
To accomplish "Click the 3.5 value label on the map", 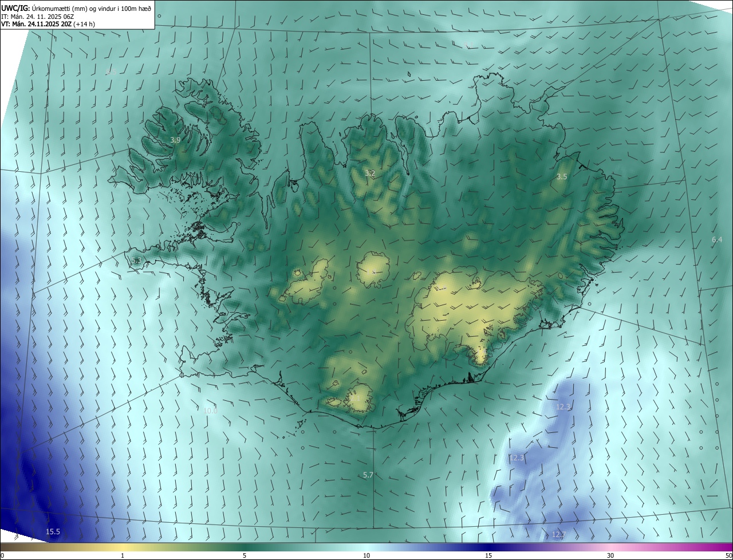I will click(562, 177).
